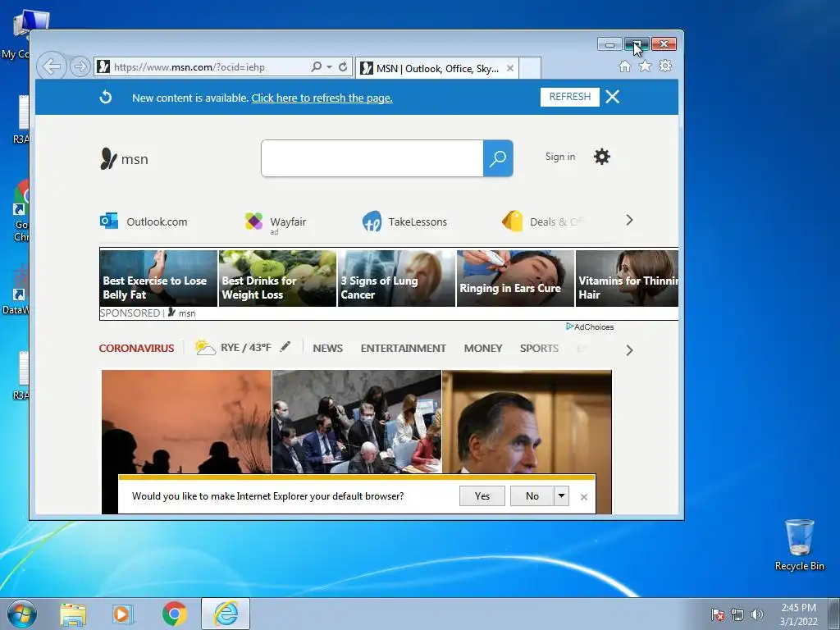840x630 pixels.
Task: Click the Internet Explorer taskbar button
Action: tap(226, 614)
